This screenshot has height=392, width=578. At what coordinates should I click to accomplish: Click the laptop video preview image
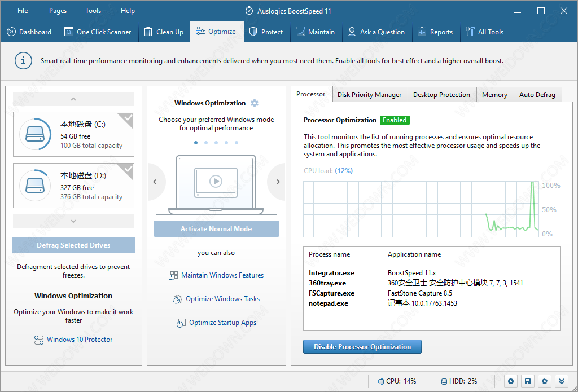coord(216,184)
